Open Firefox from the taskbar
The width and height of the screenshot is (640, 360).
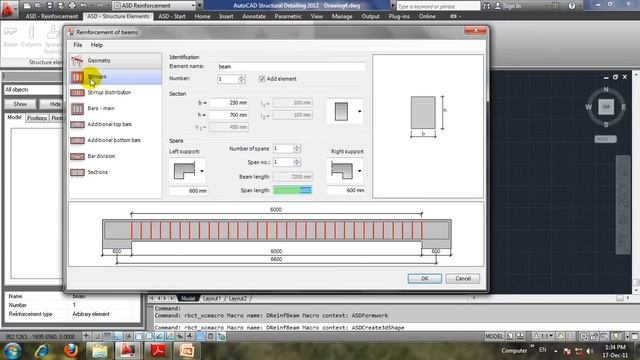click(x=71, y=351)
